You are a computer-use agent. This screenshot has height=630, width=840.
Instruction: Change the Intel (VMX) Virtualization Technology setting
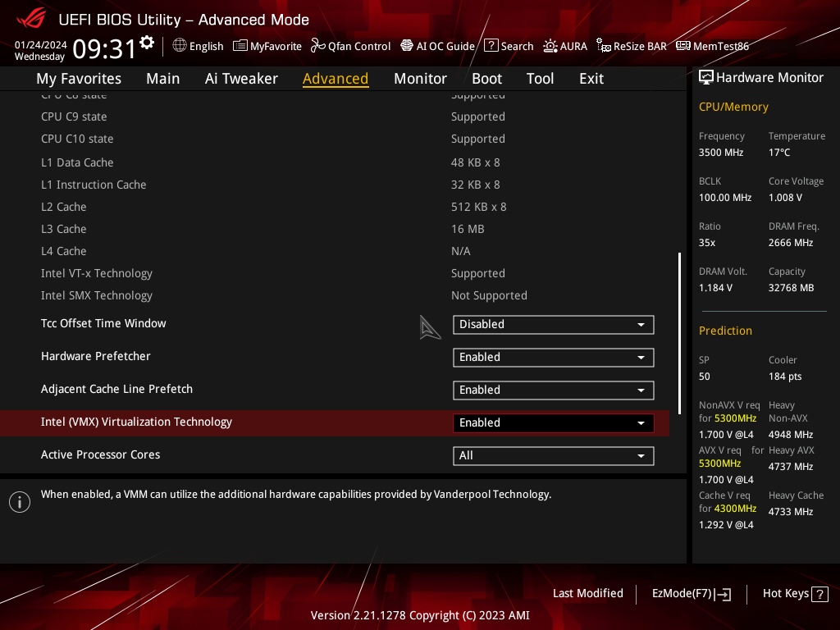point(553,422)
